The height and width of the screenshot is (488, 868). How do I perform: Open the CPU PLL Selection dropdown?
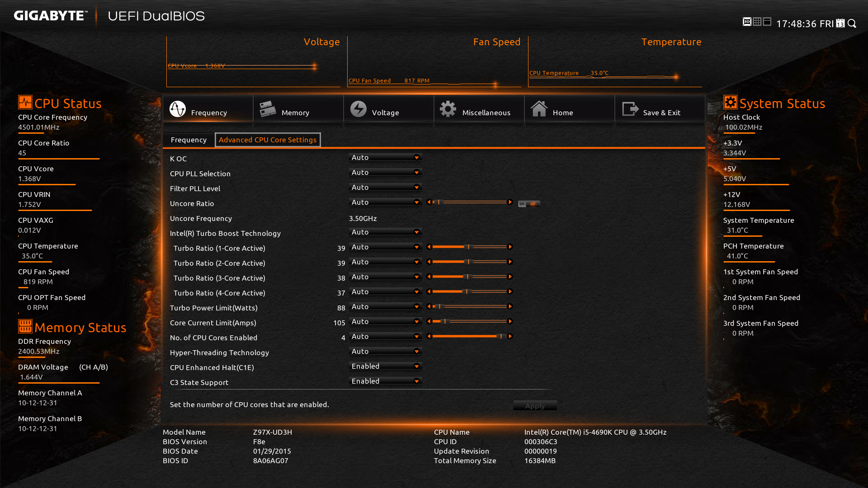coord(386,172)
